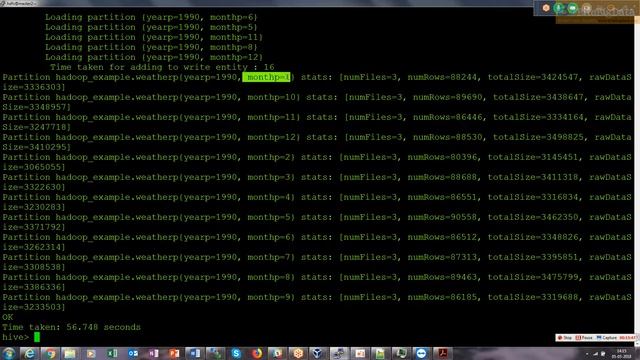The height and width of the screenshot is (360, 640).
Task: Open OneNote from the taskbar
Action: (x=153, y=353)
